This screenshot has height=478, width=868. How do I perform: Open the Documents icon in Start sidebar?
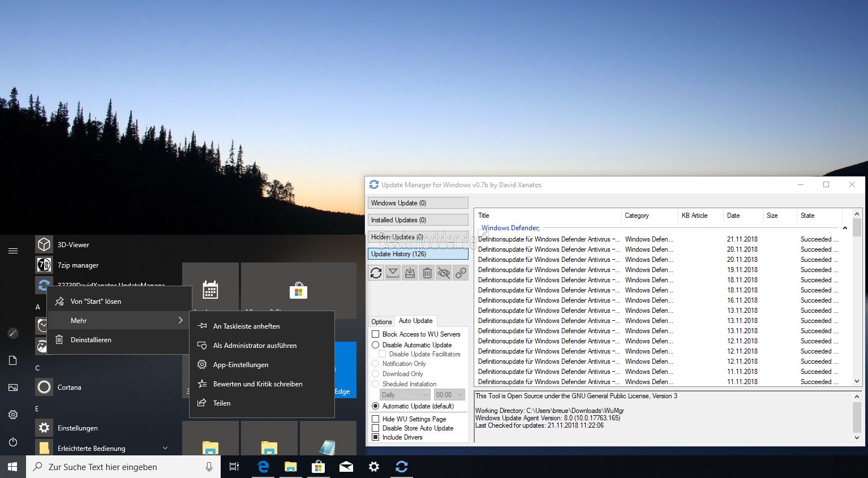[13, 360]
